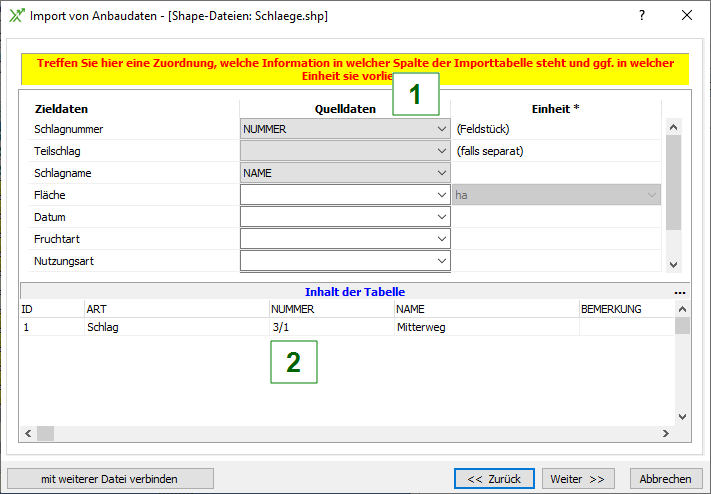Image resolution: width=711 pixels, height=494 pixels.
Task: Expand the Fläche source column dropdown
Action: coord(345,195)
